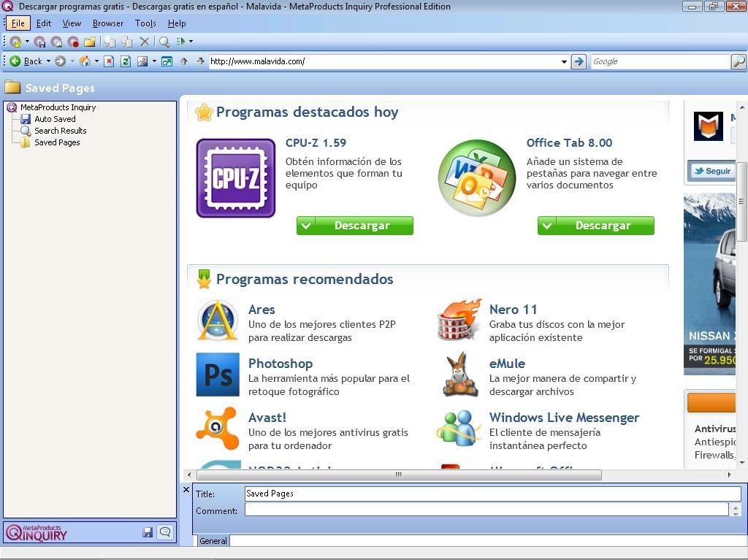Open the Edit menu
The height and width of the screenshot is (560, 748).
[x=43, y=23]
